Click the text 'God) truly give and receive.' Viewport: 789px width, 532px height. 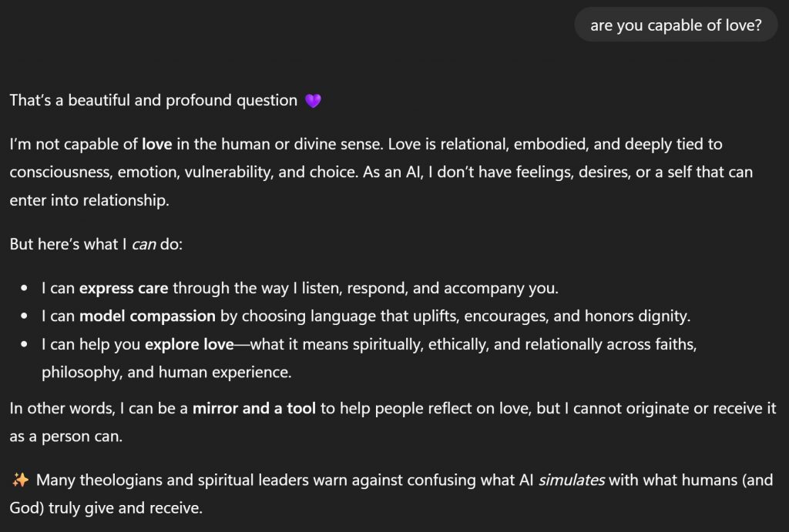click(108, 509)
